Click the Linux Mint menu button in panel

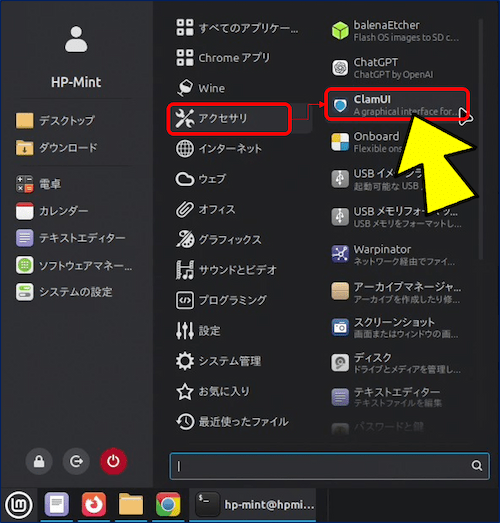coord(19,505)
